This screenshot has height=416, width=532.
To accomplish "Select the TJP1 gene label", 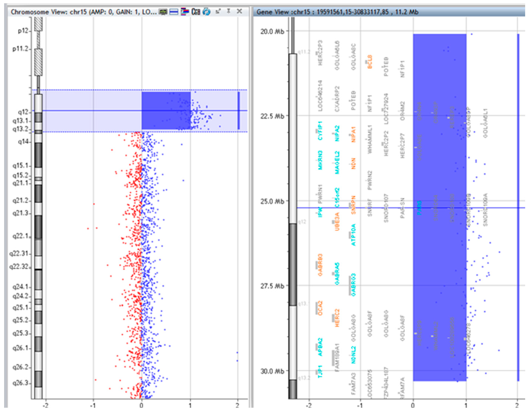I will click(x=320, y=372).
